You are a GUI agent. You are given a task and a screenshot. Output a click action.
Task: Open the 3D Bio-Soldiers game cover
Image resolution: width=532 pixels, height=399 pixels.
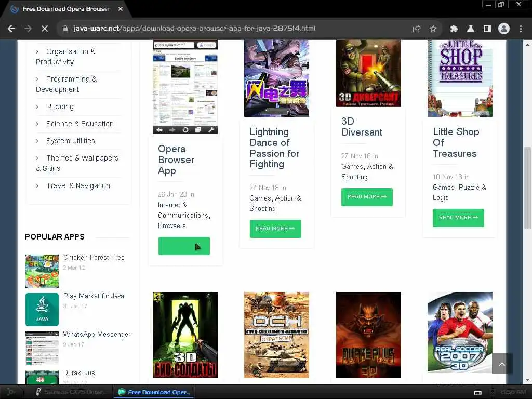coord(185,335)
